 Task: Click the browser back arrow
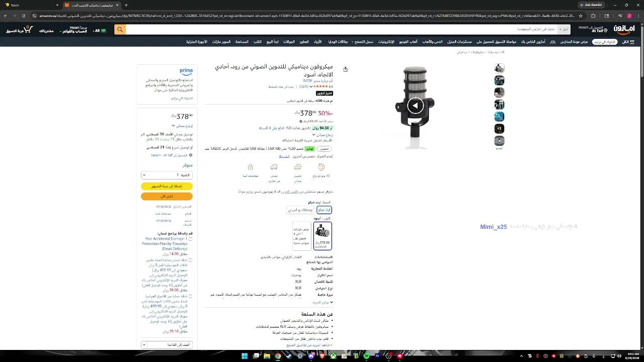point(6,16)
